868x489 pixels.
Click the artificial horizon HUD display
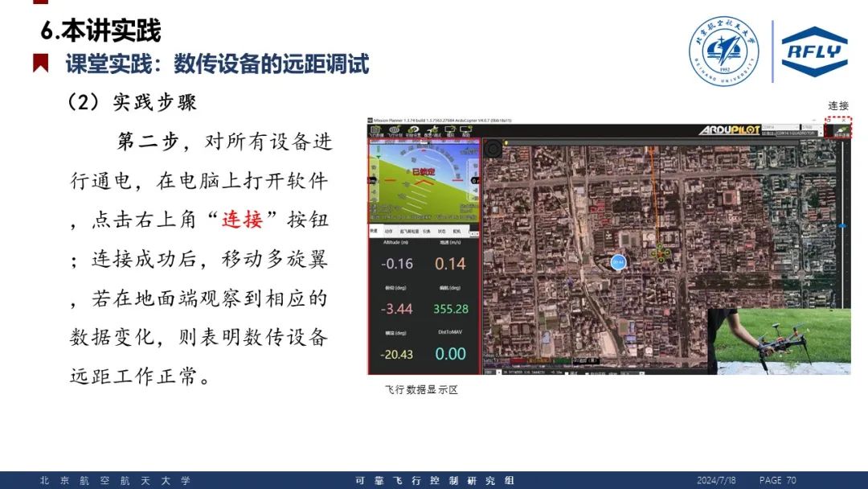point(424,181)
